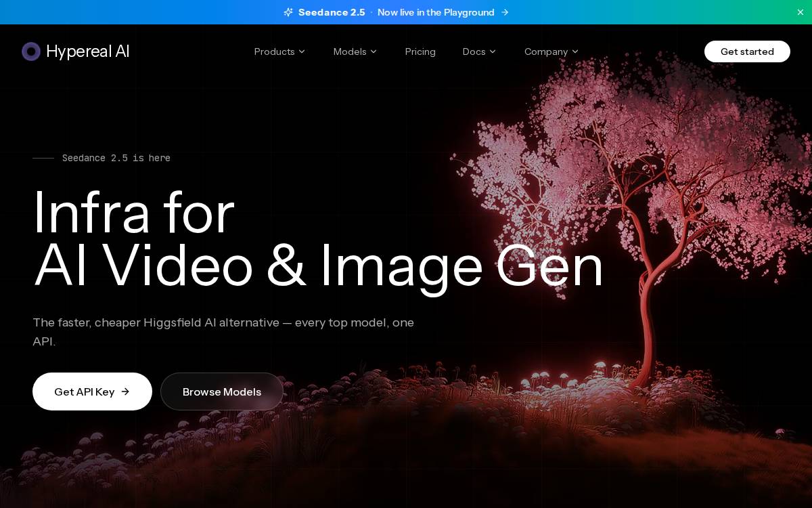
Task: Click the 'Infra for' headline line
Action: tap(133, 213)
